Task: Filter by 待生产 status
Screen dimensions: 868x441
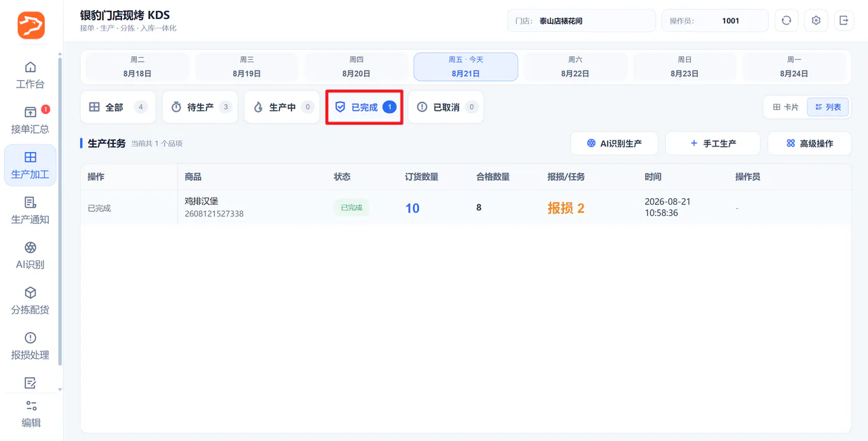Action: coord(200,107)
